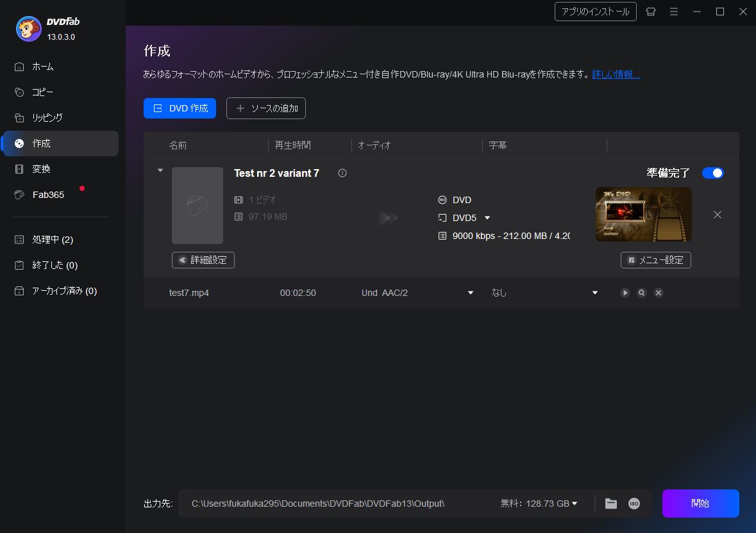Click the source video placeholder thumbnail
This screenshot has width=756, height=533.
click(197, 206)
